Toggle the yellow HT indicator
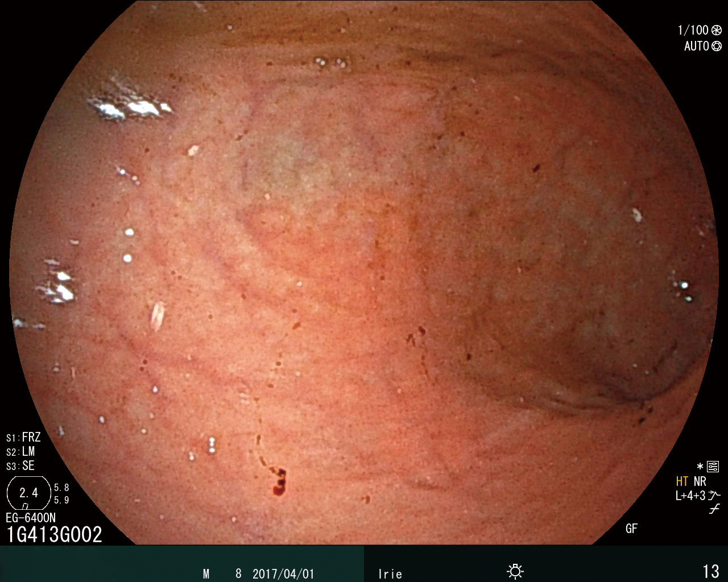 [682, 481]
